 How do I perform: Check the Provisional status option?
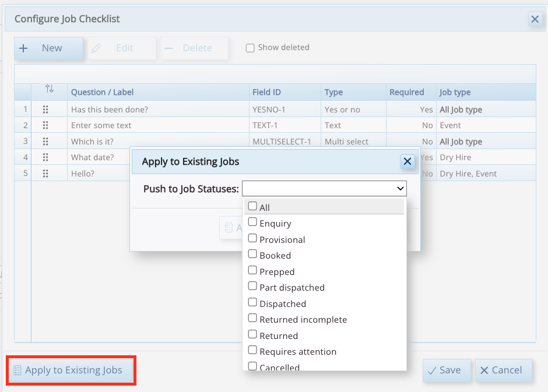click(x=252, y=238)
